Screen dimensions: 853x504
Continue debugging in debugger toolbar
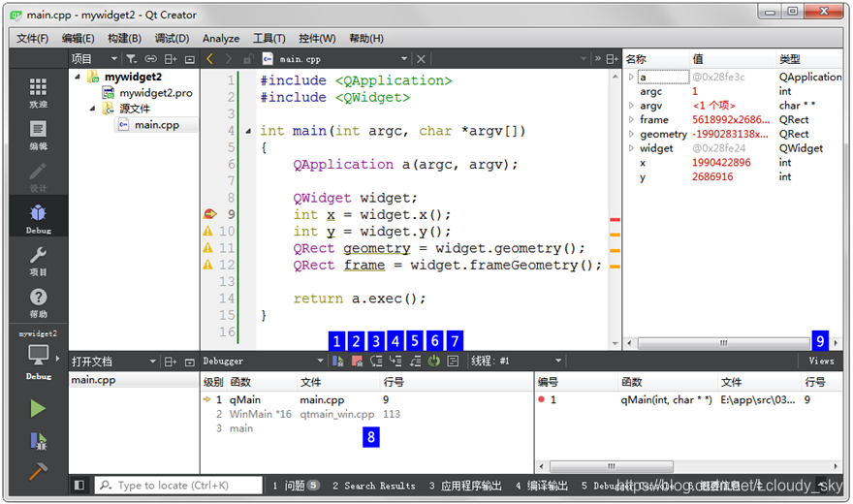coord(338,361)
